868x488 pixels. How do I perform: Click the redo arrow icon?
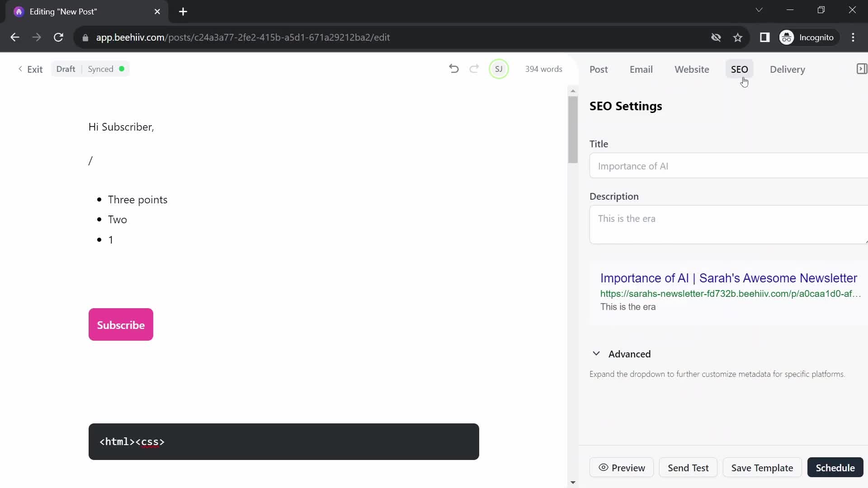(x=474, y=69)
